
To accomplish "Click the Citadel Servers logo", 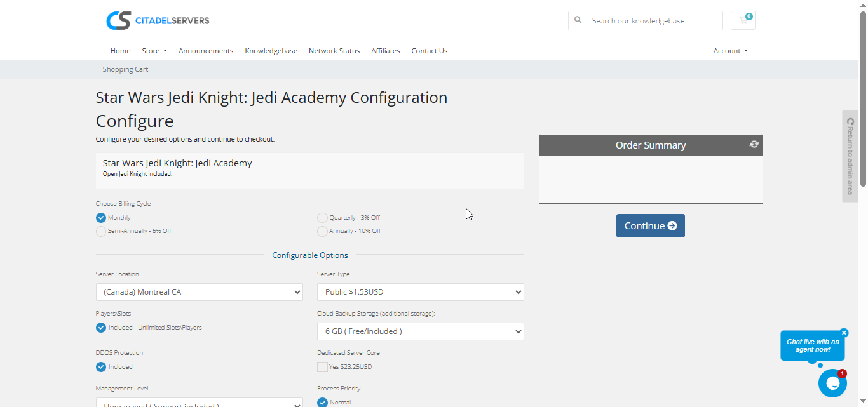I will (158, 20).
